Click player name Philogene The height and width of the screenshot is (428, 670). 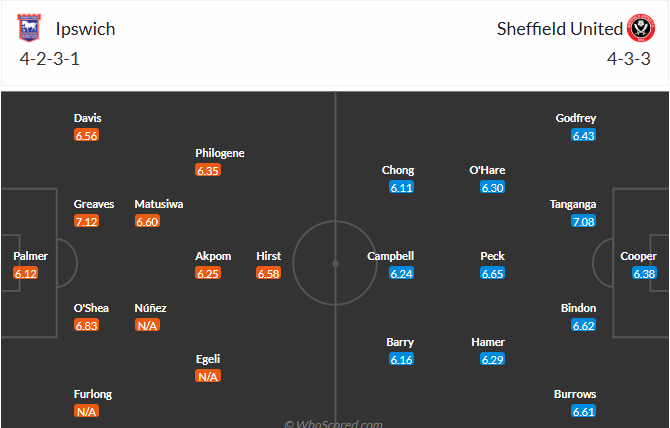pos(220,153)
